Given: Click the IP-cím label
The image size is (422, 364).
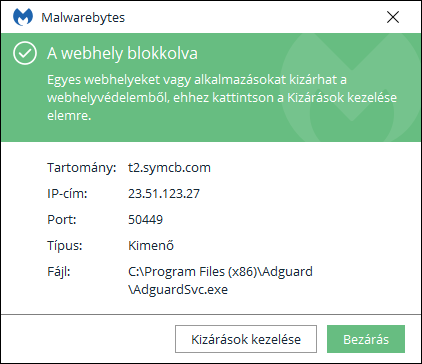Looking at the screenshot, I should click(x=67, y=193).
